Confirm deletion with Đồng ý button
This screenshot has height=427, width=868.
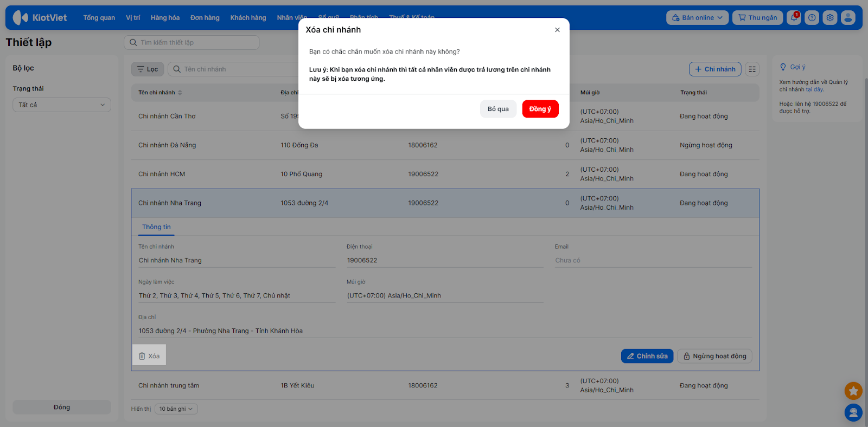tap(540, 109)
